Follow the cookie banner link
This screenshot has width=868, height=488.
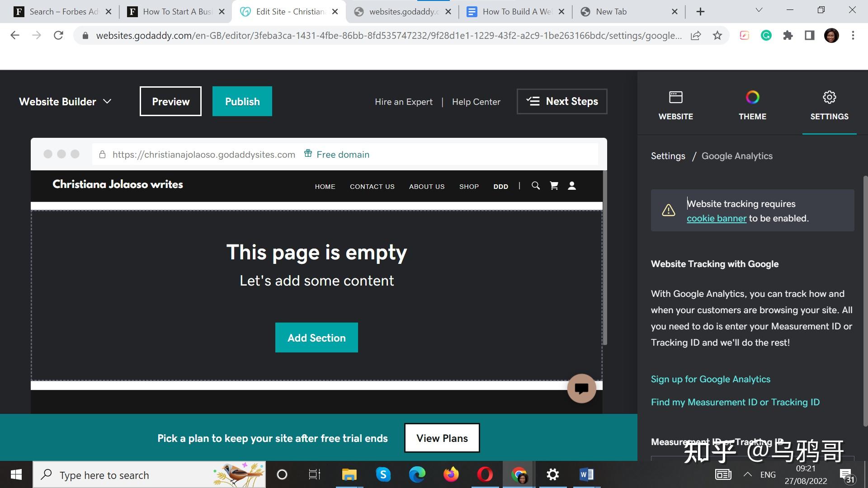pyautogui.click(x=716, y=218)
